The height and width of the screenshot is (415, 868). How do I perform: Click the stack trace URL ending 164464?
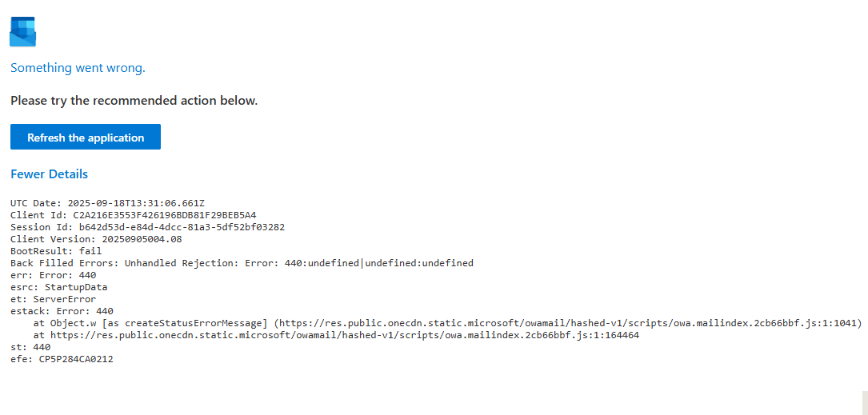[x=345, y=335]
